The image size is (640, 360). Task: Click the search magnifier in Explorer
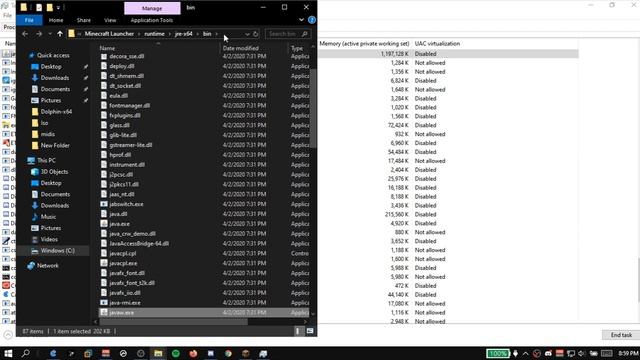(304, 34)
